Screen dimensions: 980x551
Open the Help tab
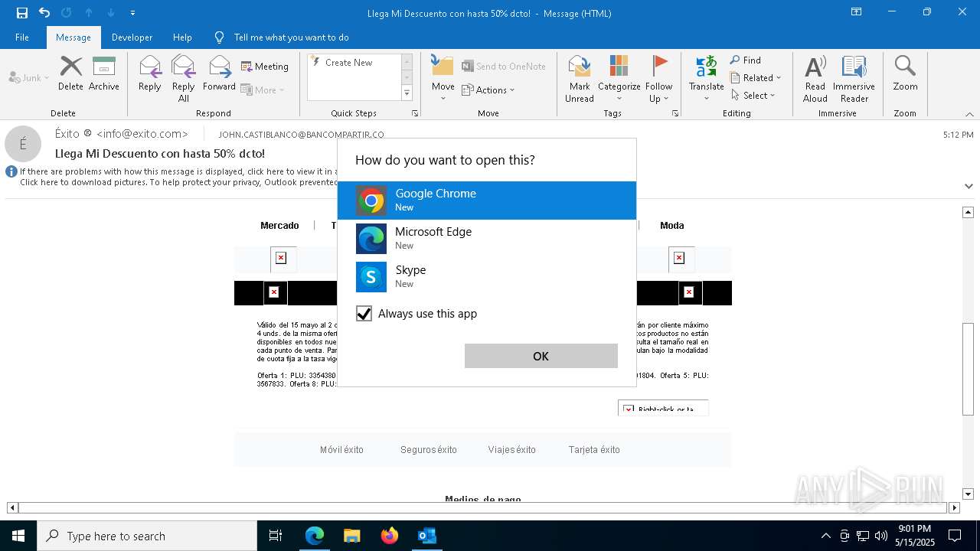coord(182,37)
